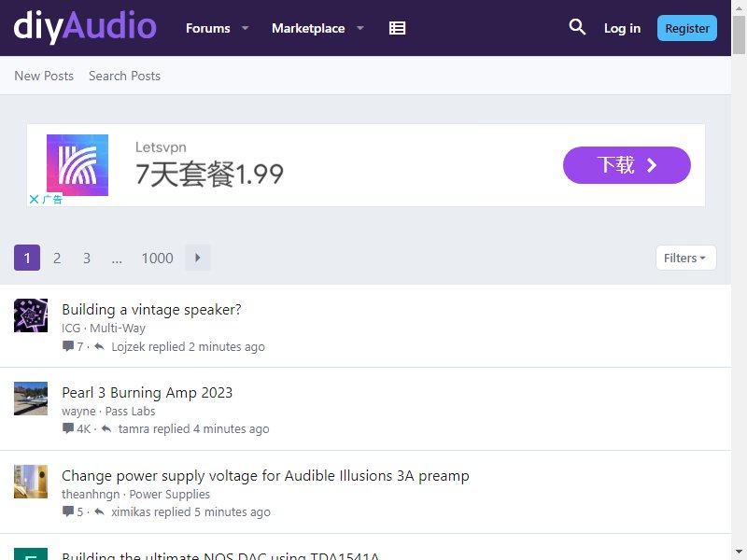
Task: Click author ICG
Action: click(71, 329)
